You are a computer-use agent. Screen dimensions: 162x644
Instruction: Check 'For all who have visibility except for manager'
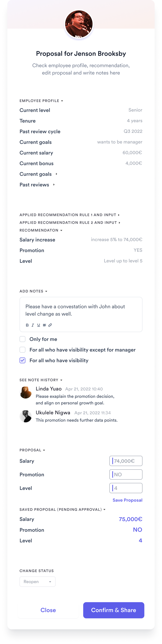(x=23, y=350)
